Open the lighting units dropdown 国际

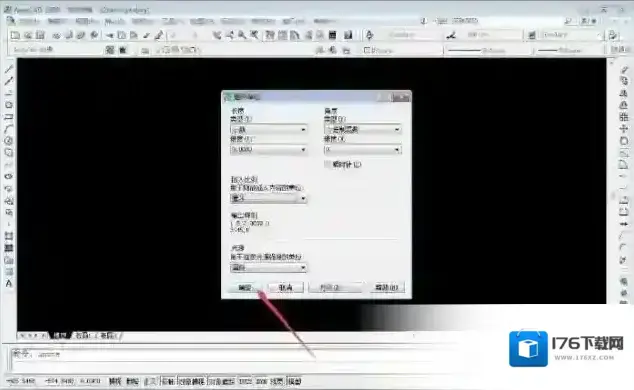point(268,268)
